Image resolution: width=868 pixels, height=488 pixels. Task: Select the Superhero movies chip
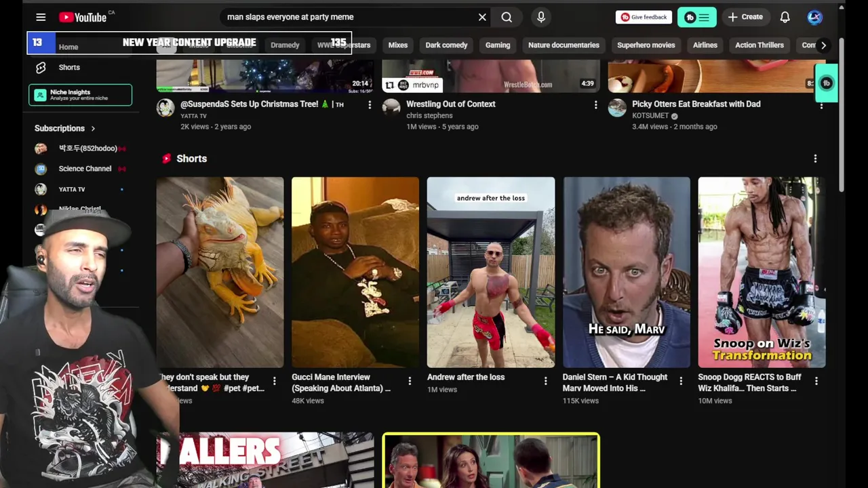[x=646, y=45]
